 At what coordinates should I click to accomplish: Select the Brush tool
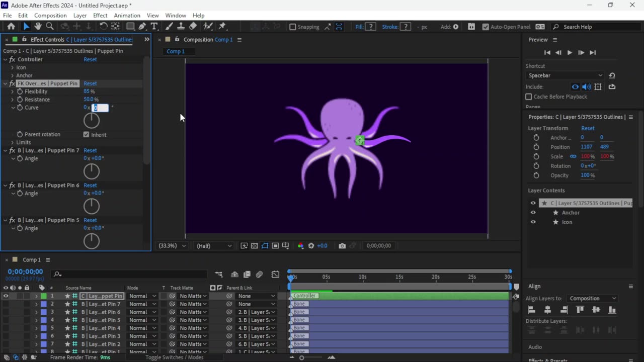click(x=170, y=27)
